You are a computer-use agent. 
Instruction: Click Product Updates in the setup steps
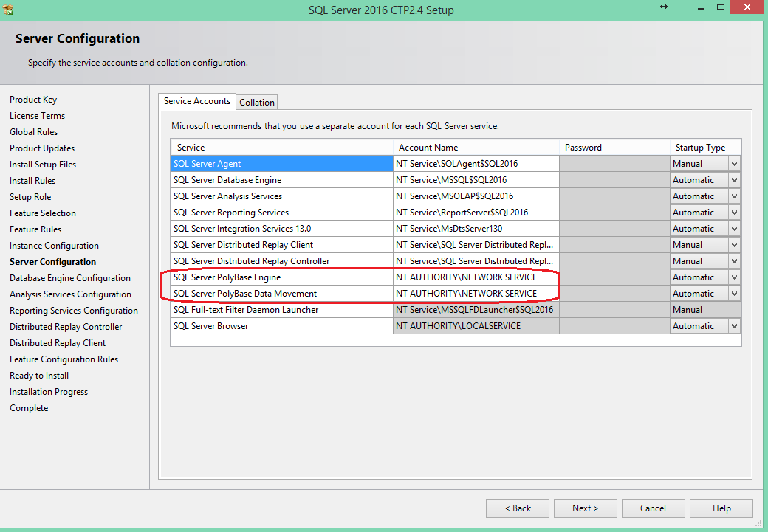click(42, 148)
